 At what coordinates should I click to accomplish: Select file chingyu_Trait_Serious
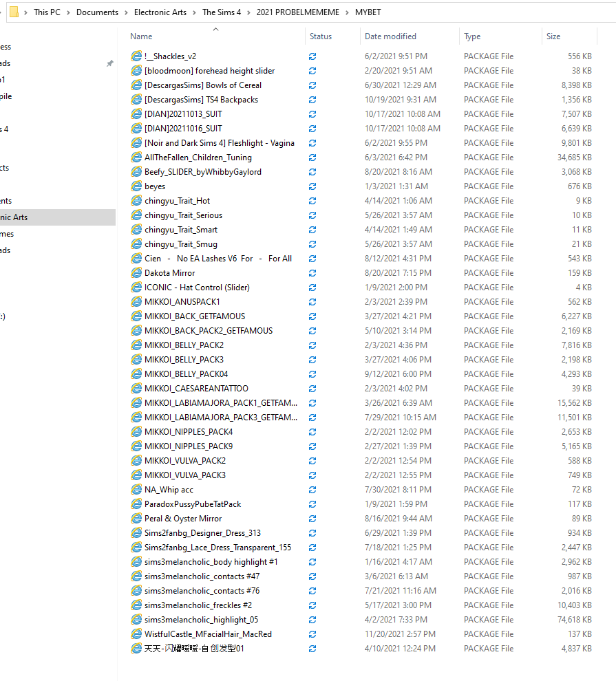[183, 215]
